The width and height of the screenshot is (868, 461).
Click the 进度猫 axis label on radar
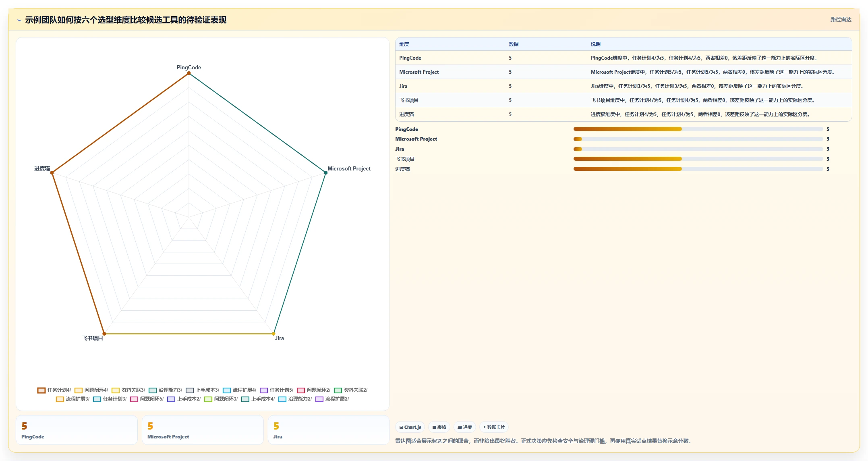[x=42, y=168]
